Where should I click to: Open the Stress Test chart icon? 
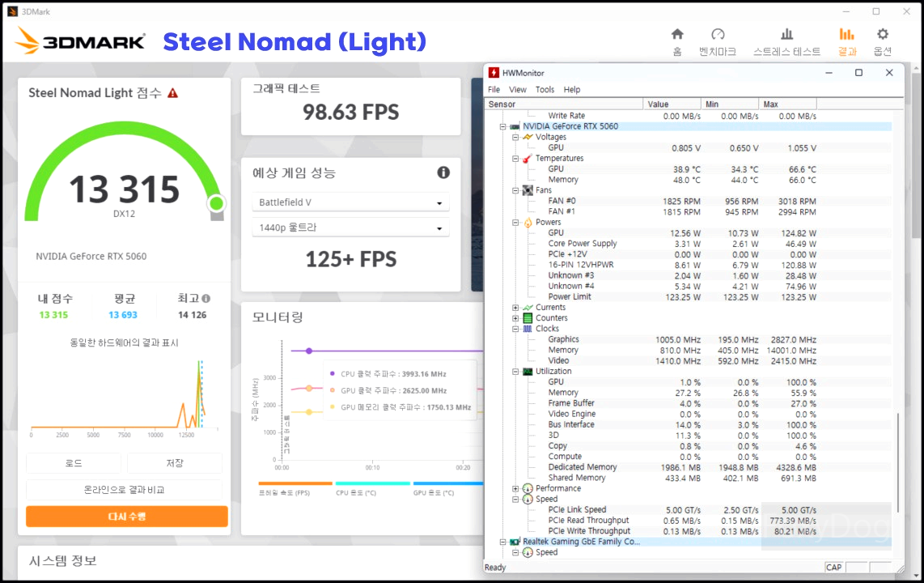[x=786, y=34]
